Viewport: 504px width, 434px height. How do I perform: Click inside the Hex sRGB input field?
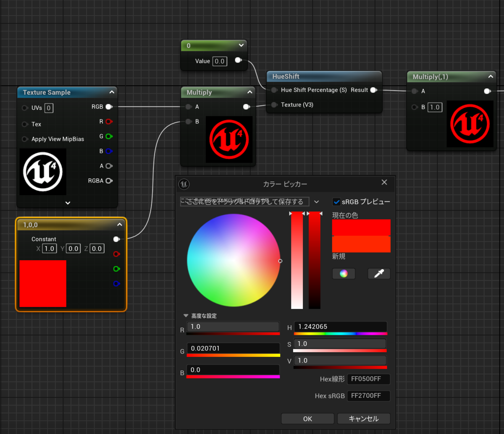click(x=368, y=395)
